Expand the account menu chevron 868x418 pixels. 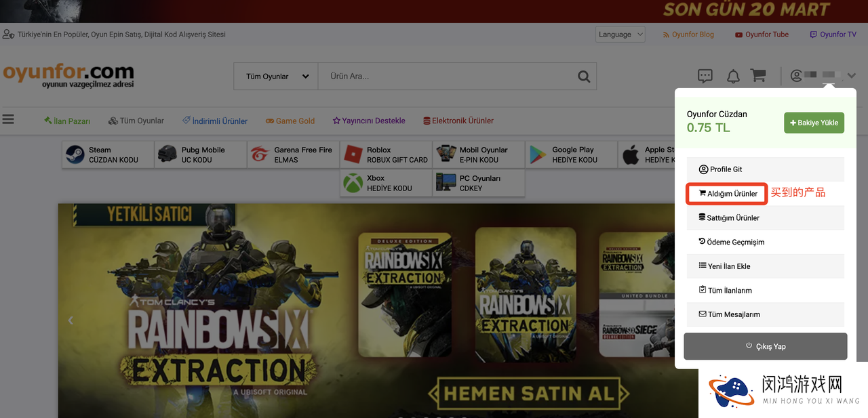(852, 76)
